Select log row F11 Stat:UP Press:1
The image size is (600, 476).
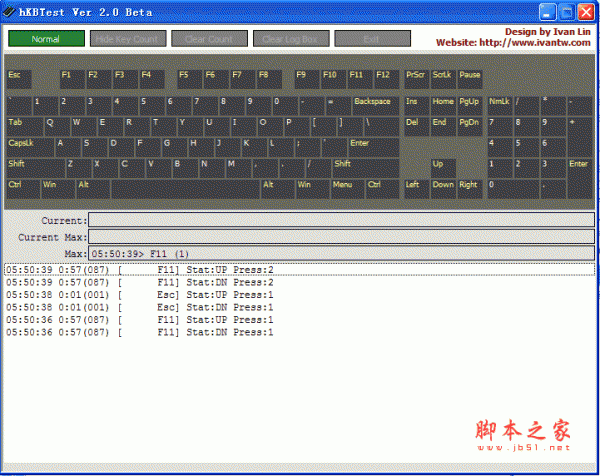click(300, 320)
